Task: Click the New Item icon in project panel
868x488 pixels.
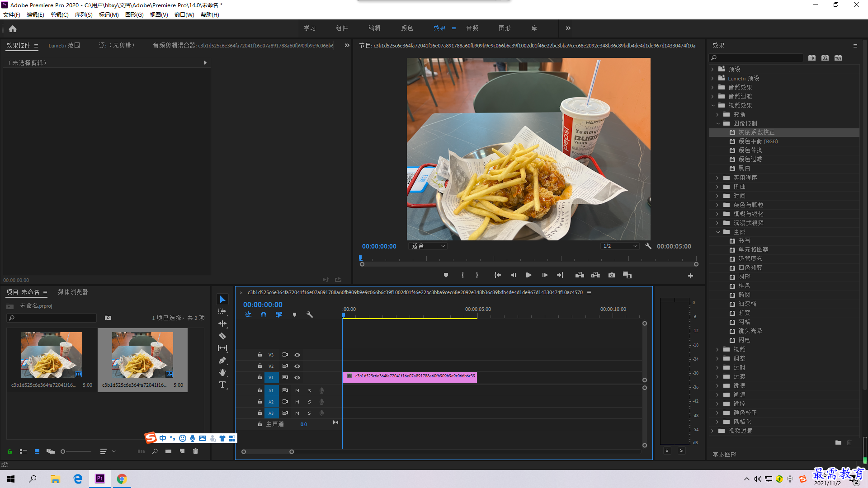Action: [182, 451]
